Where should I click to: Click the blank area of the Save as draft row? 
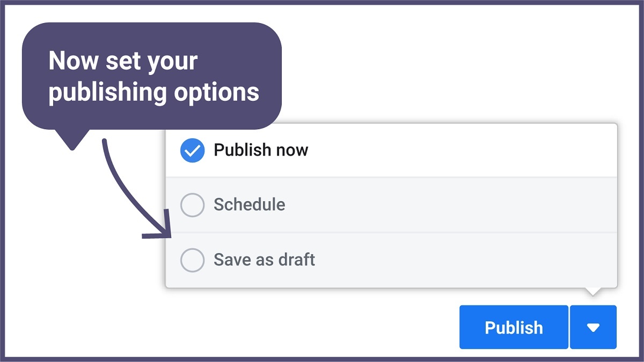[462, 260]
